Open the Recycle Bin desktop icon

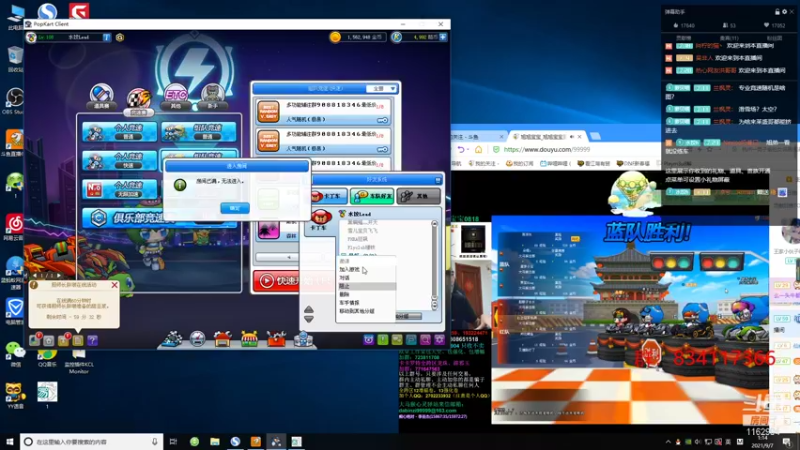pos(15,58)
